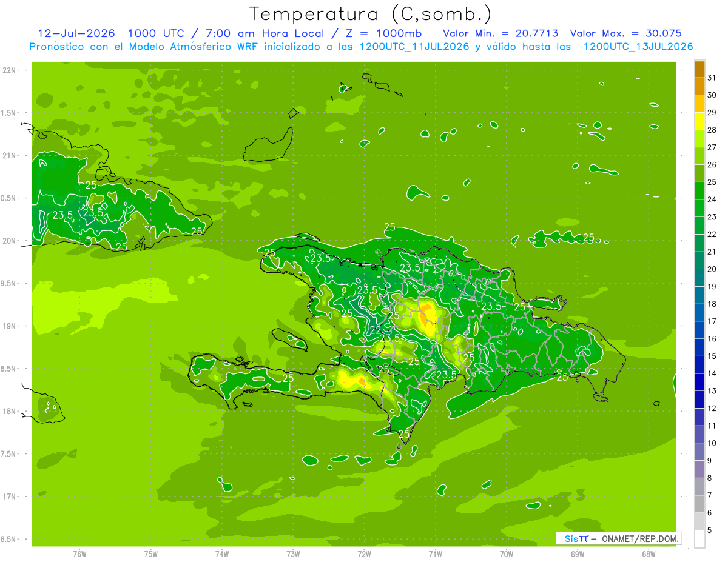This screenshot has height=562, width=728.
Task: Click the gray color bar segment between 6 and 7
Action: [x=699, y=504]
